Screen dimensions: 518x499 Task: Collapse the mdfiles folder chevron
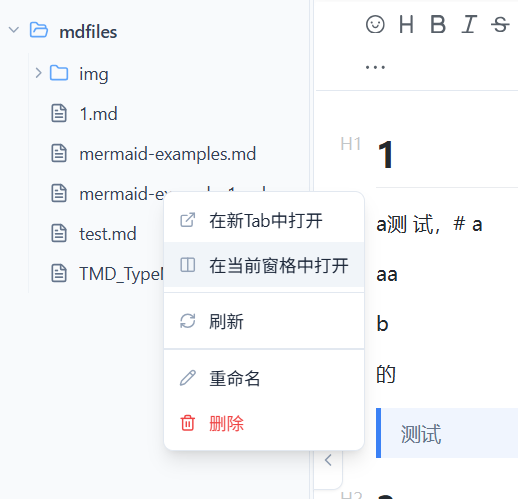click(14, 30)
